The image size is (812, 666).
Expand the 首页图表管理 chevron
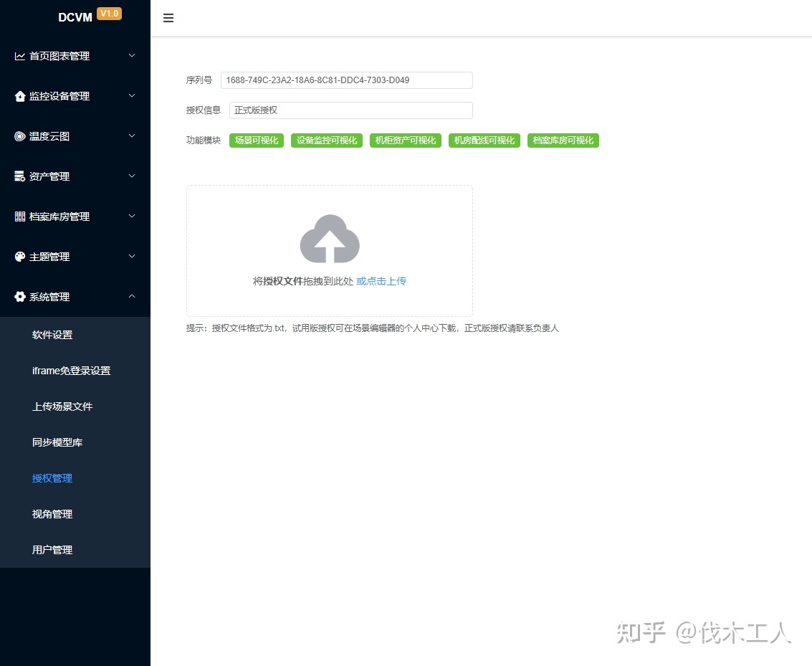click(132, 55)
